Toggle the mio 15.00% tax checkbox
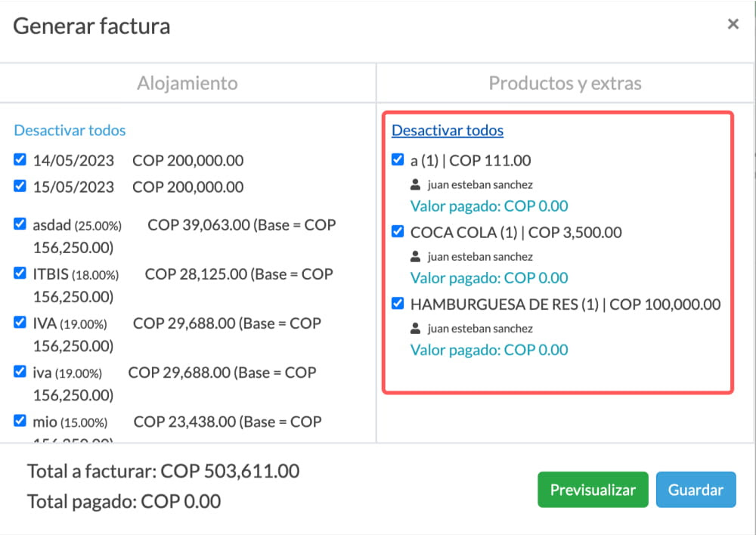Screen dimensions: 756x535 (x=20, y=420)
